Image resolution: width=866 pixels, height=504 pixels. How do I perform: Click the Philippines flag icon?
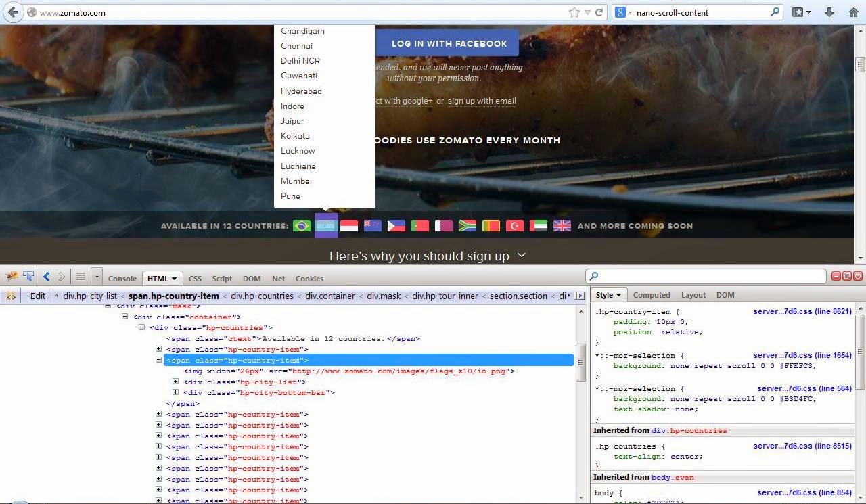(396, 226)
